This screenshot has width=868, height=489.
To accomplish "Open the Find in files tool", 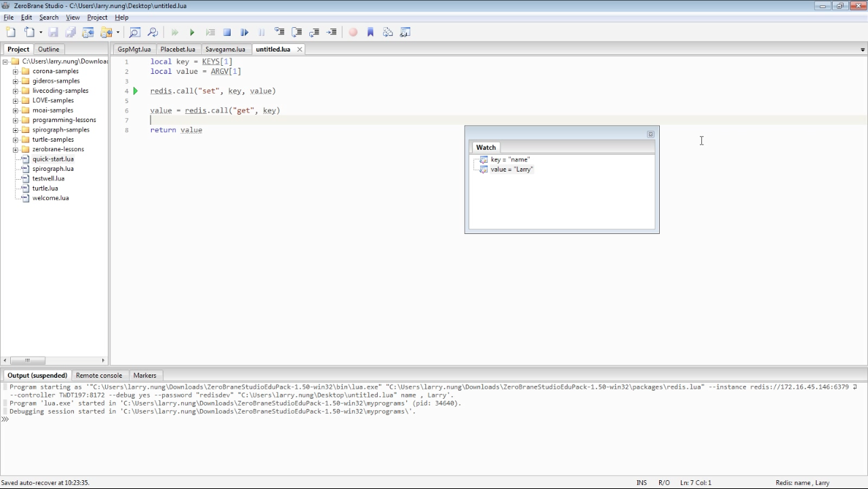I will coord(153,32).
